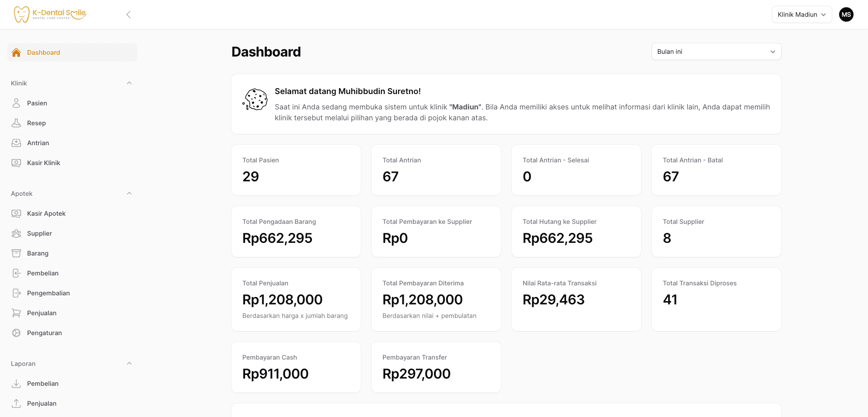Click the Supplier group icon
Screen dimensions: 868x417
pos(16,233)
